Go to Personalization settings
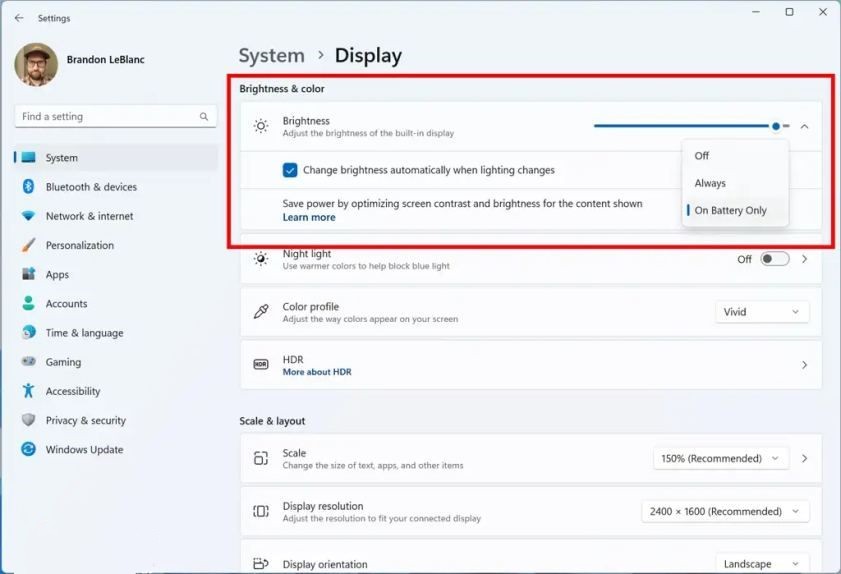 79,245
